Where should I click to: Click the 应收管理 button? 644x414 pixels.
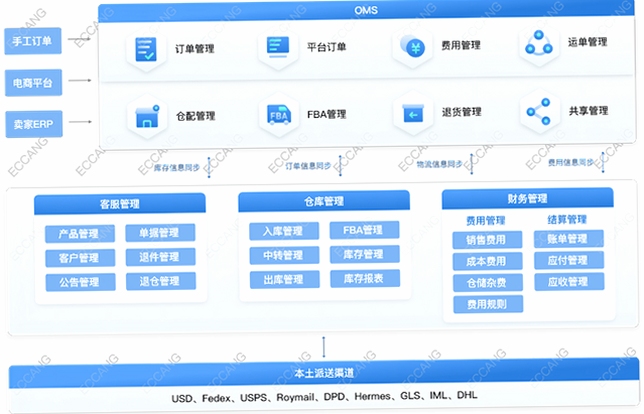point(569,281)
